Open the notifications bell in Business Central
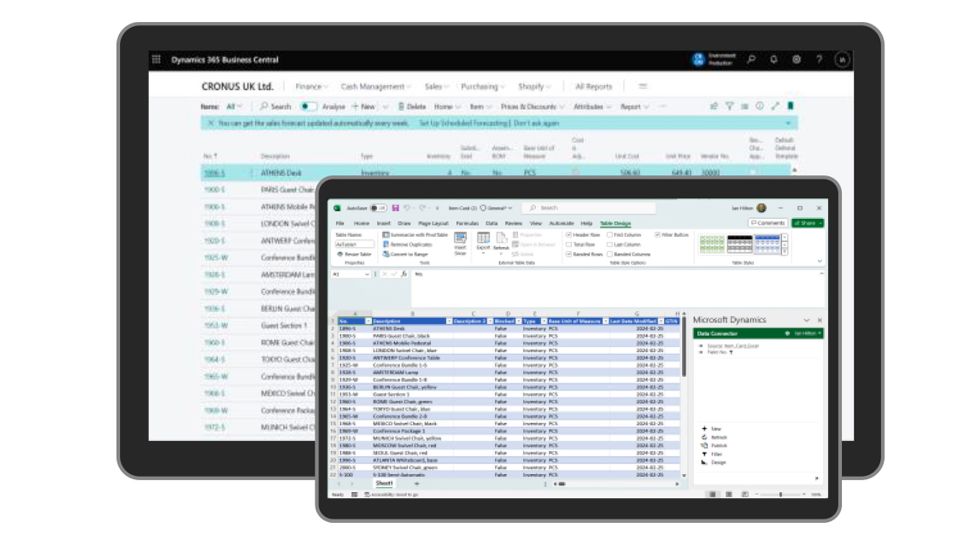The width and height of the screenshot is (980, 544). point(774,59)
